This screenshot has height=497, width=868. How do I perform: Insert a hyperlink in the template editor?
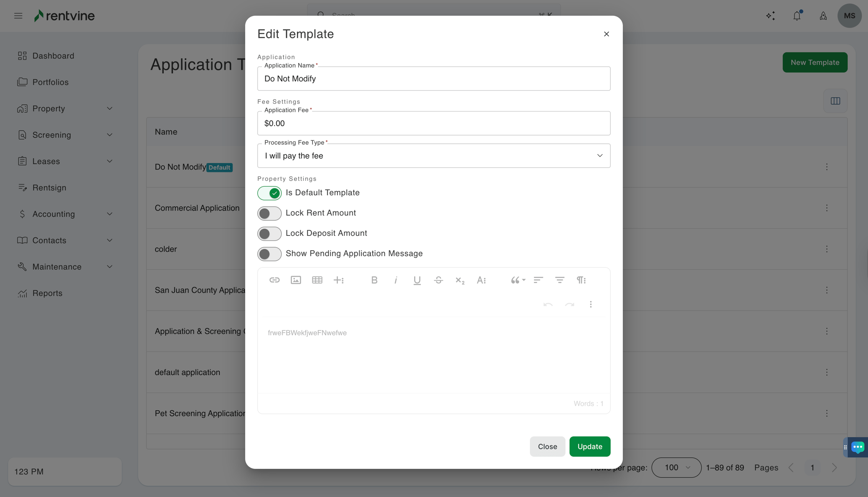click(x=275, y=280)
